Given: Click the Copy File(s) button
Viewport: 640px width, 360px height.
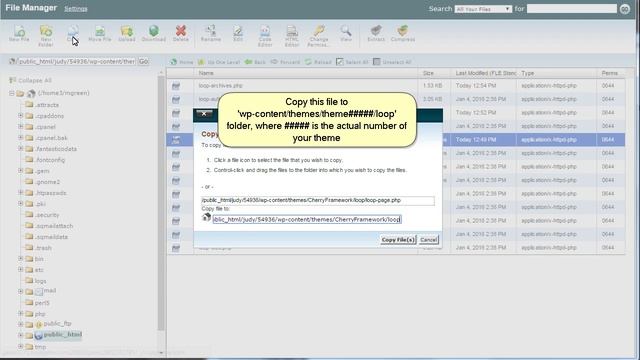Looking at the screenshot, I should click(398, 240).
